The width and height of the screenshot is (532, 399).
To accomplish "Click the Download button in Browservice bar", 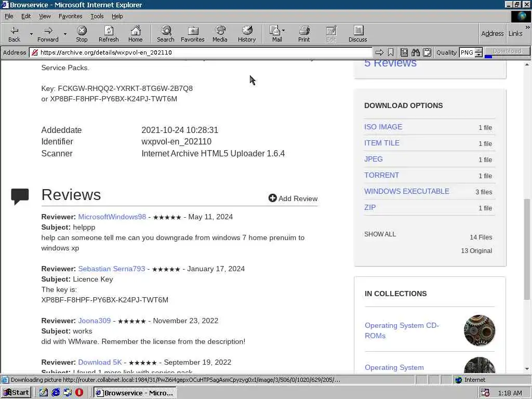I will point(507,51).
